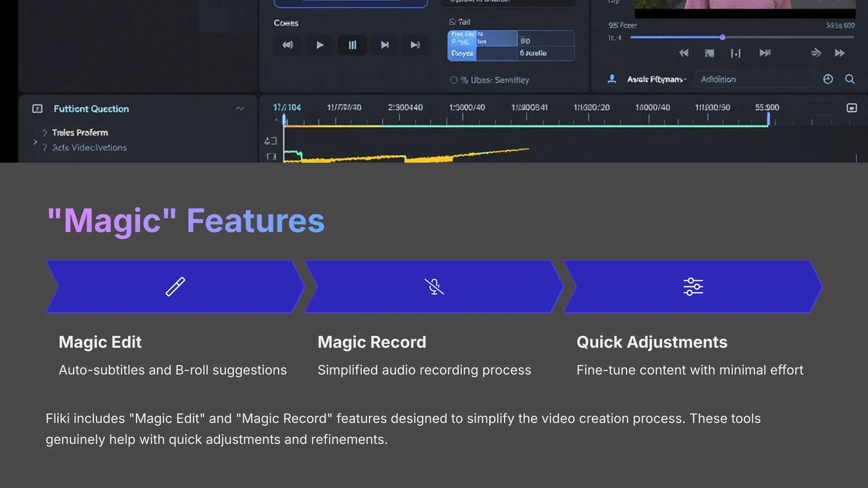Click the timeline label 2:300440

click(405, 107)
